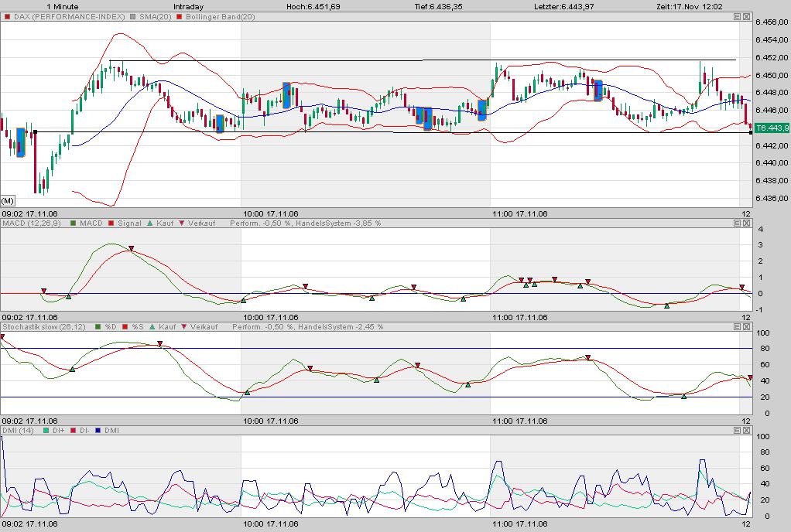Click the '11:00 17.11.06' label under price chart

(x=520, y=213)
